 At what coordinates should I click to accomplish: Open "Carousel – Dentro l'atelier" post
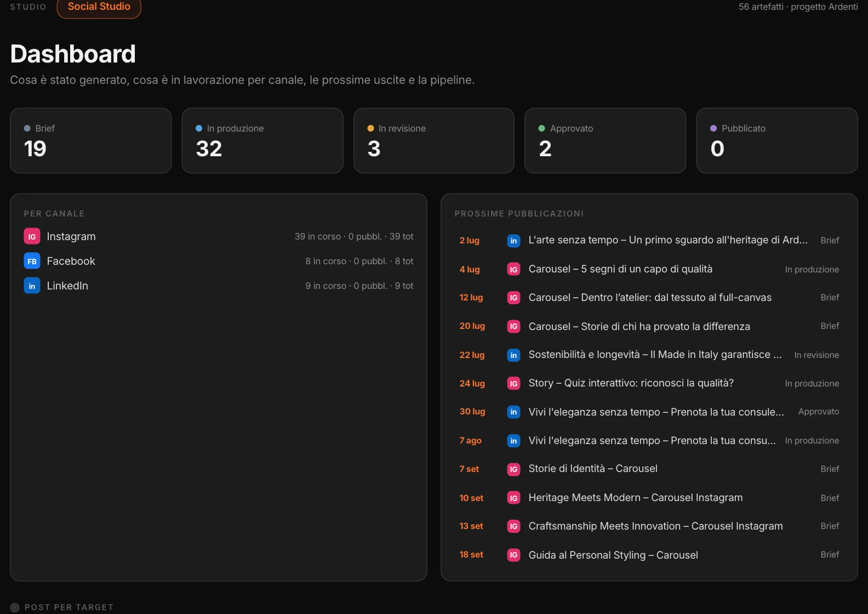coord(650,298)
